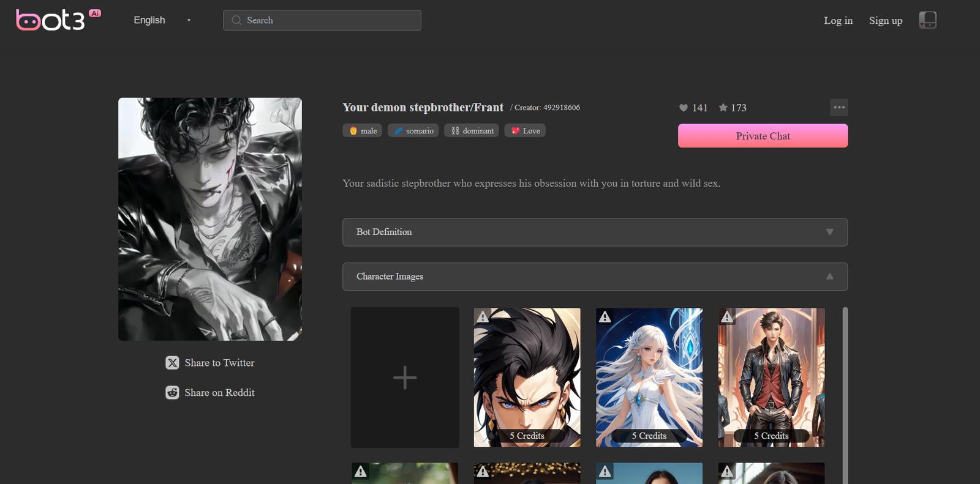The image size is (980, 484).
Task: Collapse the Character Images section
Action: pos(595,277)
